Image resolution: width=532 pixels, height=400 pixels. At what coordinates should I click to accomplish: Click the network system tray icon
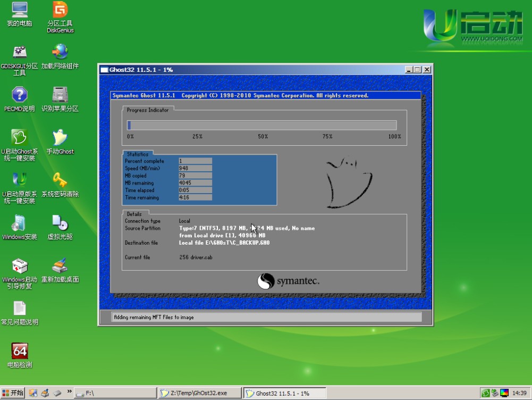[x=495, y=393]
